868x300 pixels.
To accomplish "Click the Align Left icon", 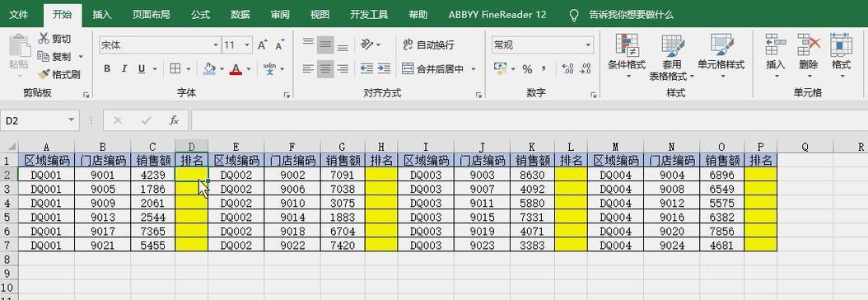I will 308,69.
